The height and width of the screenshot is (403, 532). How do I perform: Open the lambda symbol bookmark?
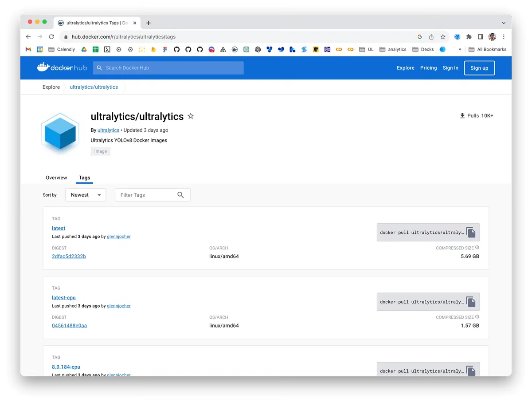(107, 49)
